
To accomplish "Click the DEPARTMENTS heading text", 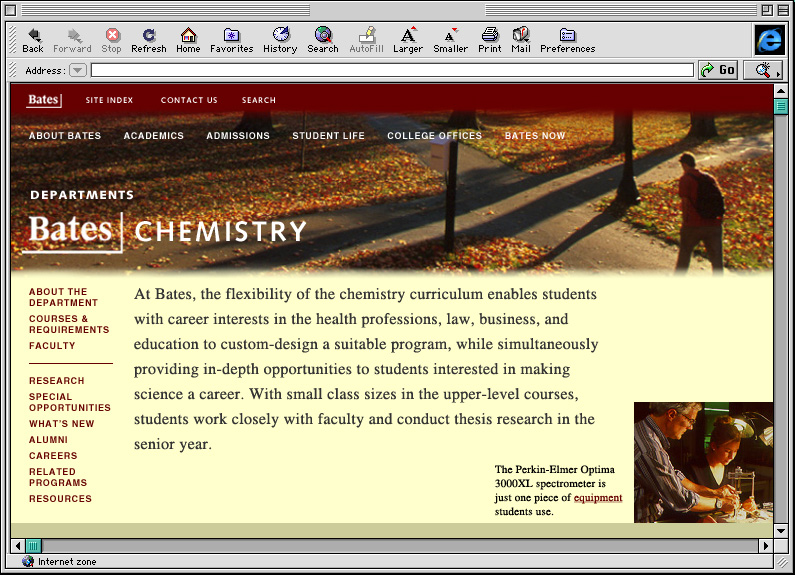I will (x=82, y=195).
